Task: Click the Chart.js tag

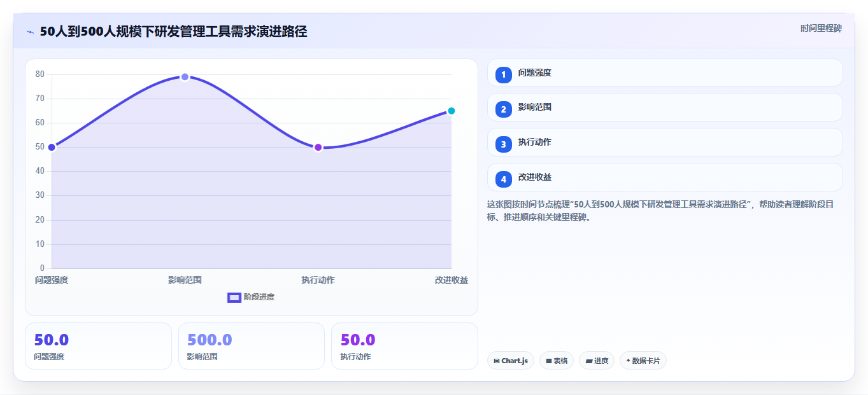Action: click(x=511, y=361)
